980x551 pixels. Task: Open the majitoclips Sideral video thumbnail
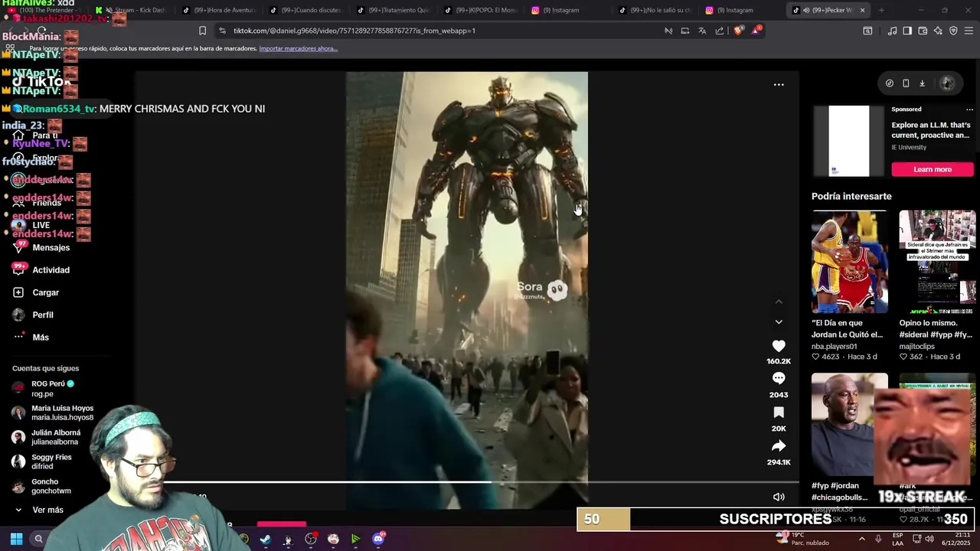click(937, 262)
